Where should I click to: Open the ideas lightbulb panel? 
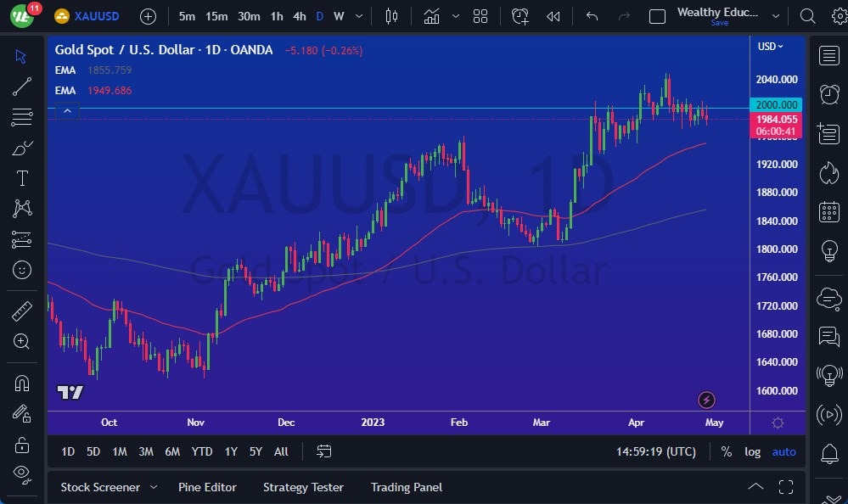pyautogui.click(x=829, y=250)
